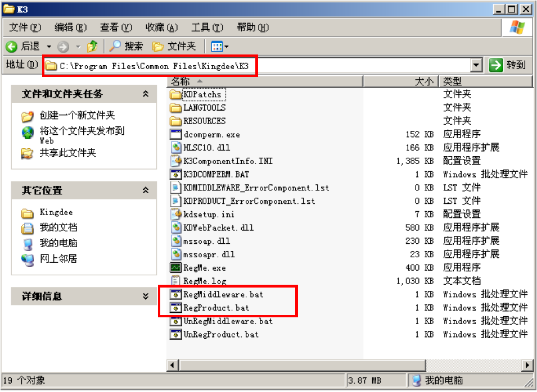Select mssoapr.dll file icon
Image resolution: width=537 pixels, height=392 pixels.
tap(175, 254)
